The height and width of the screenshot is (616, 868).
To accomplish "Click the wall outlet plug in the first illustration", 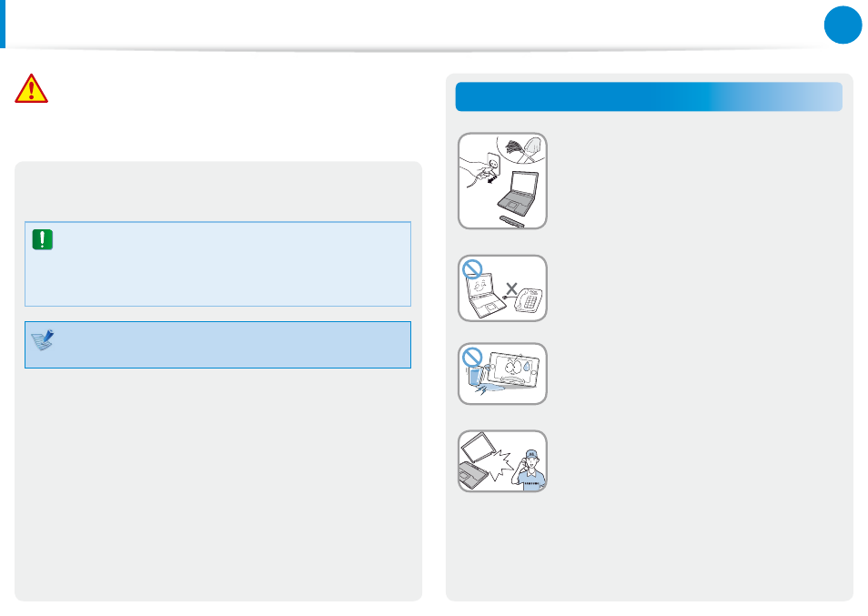I will (x=491, y=166).
